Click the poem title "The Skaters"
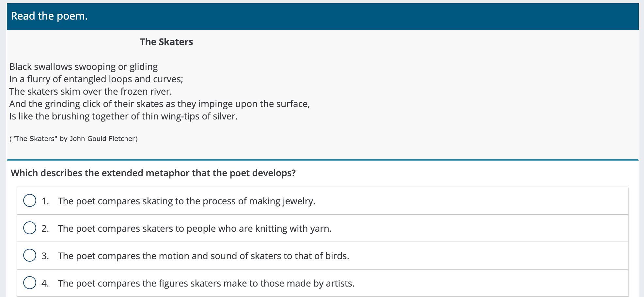Image resolution: width=644 pixels, height=297 pixels. [x=166, y=42]
